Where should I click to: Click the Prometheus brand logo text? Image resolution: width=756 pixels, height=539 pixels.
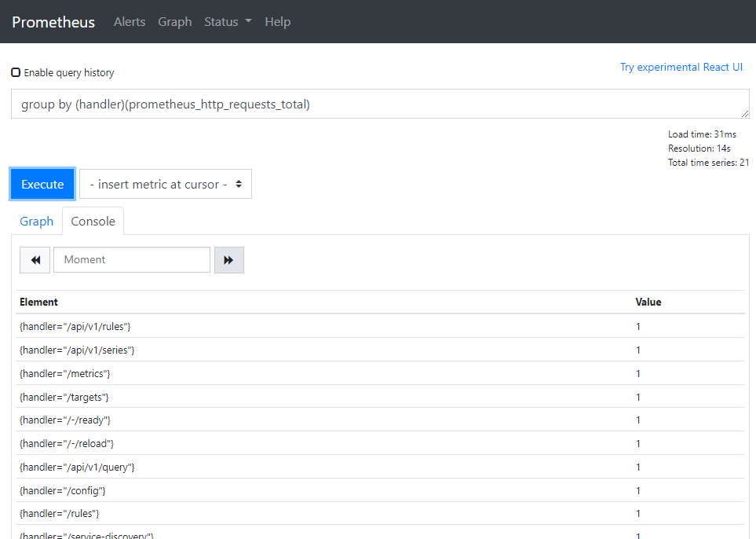coord(53,22)
